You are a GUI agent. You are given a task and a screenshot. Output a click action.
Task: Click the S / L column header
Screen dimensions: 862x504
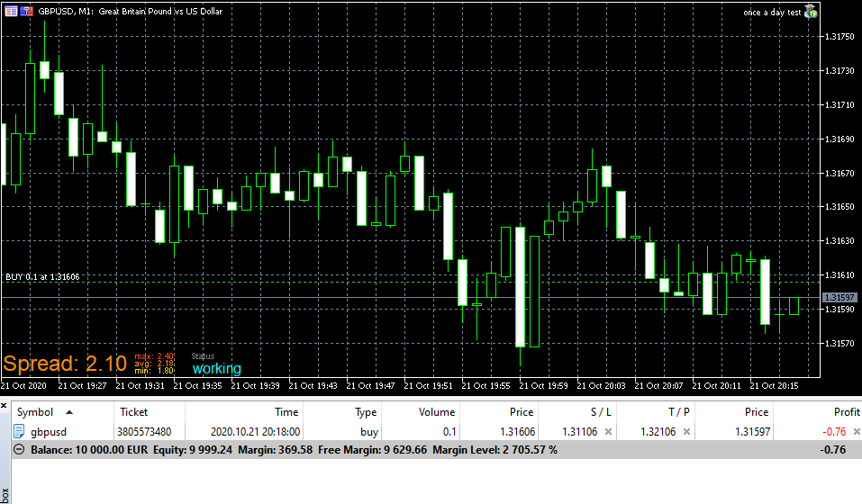point(577,412)
